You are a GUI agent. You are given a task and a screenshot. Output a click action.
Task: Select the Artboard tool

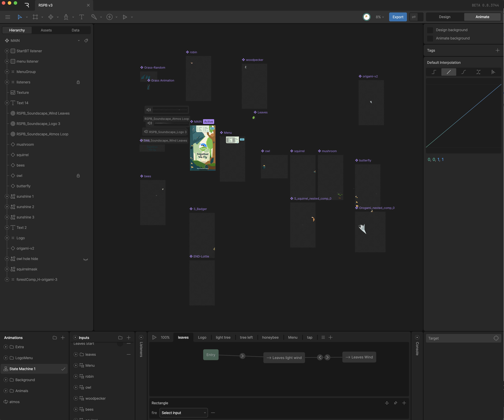(35, 17)
